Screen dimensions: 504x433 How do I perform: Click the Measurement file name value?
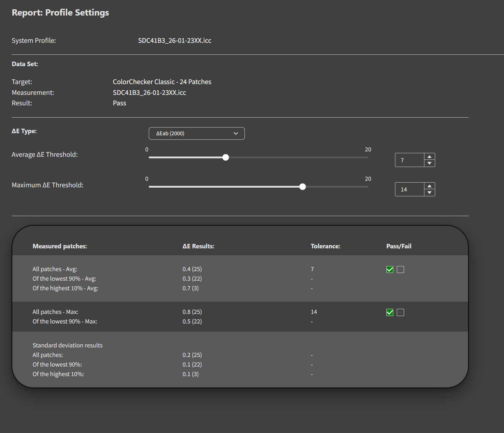pos(149,92)
